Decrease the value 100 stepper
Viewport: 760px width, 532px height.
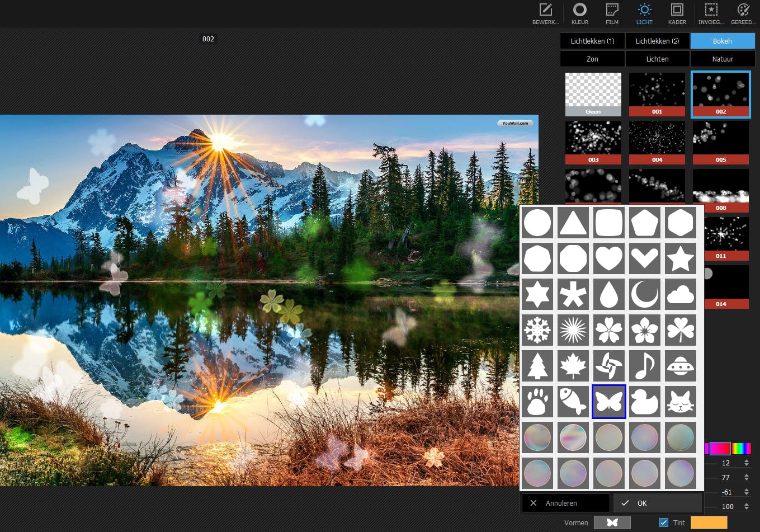point(747,509)
